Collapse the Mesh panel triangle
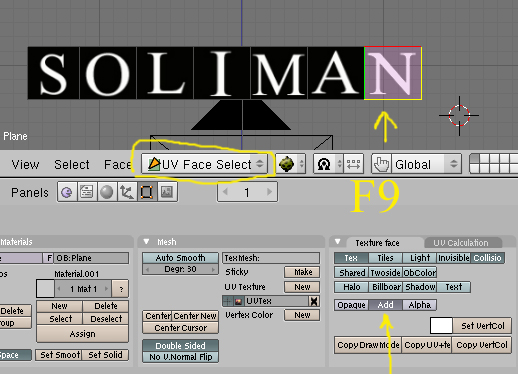 point(146,241)
